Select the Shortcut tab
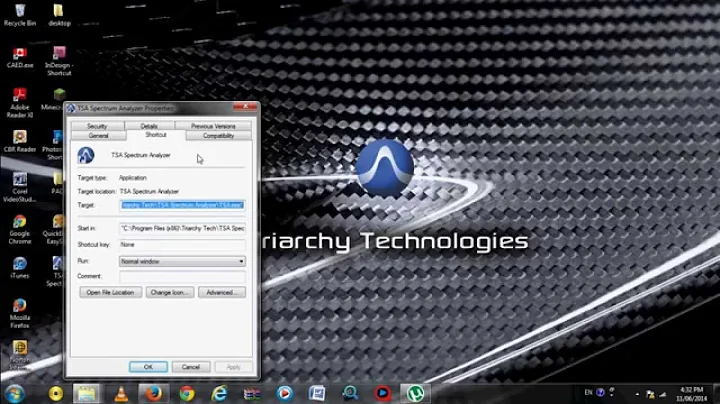This screenshot has width=720, height=404. tap(156, 135)
